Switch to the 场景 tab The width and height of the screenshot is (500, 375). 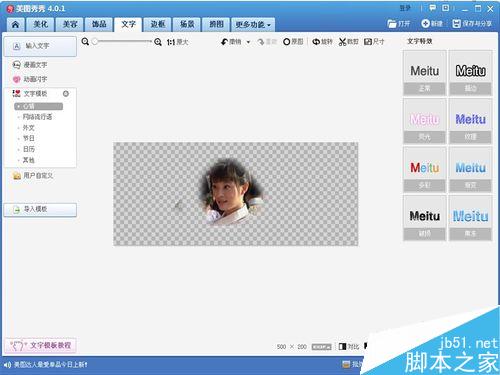(187, 24)
